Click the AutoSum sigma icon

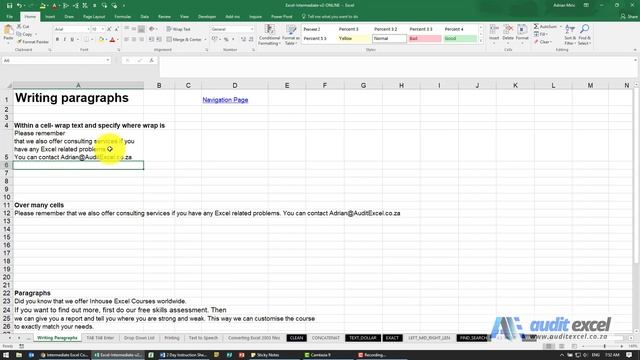click(536, 27)
